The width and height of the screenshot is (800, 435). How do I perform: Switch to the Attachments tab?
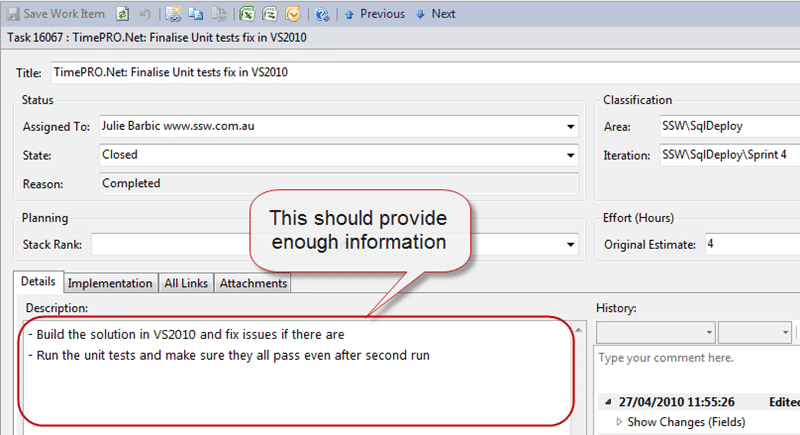pos(253,283)
